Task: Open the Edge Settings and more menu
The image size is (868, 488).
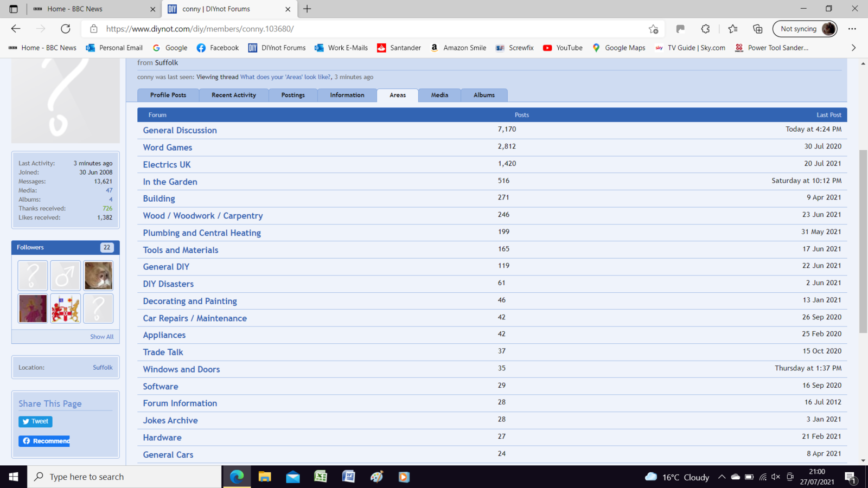Action: click(852, 29)
